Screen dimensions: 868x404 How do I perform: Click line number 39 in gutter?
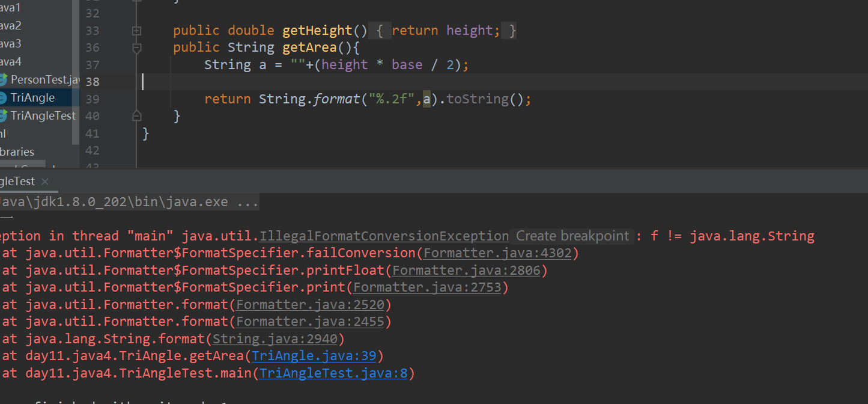pyautogui.click(x=93, y=99)
